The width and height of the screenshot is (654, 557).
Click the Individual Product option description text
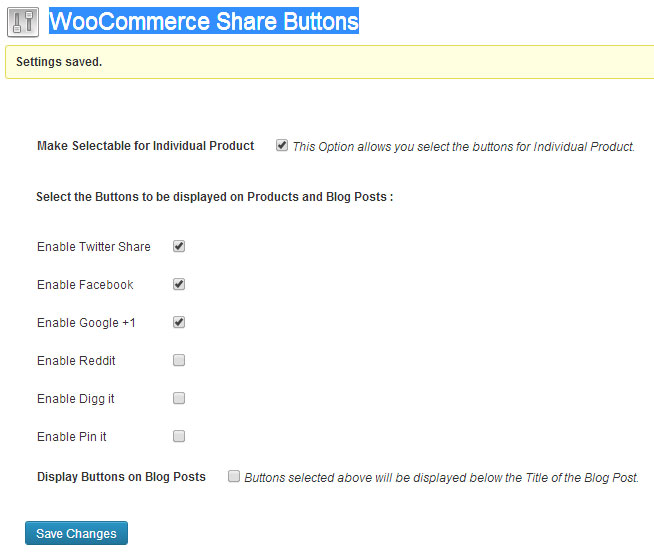click(x=463, y=146)
